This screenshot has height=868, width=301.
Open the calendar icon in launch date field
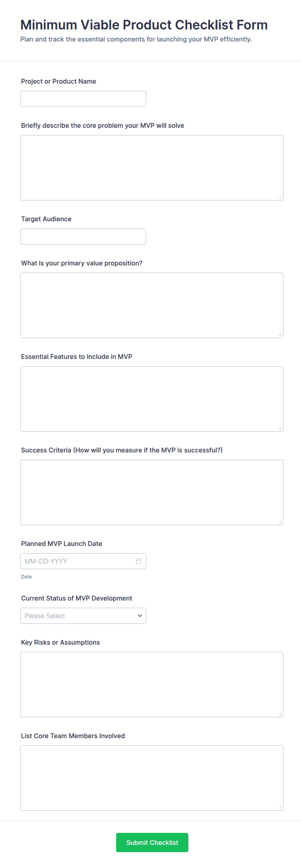139,561
